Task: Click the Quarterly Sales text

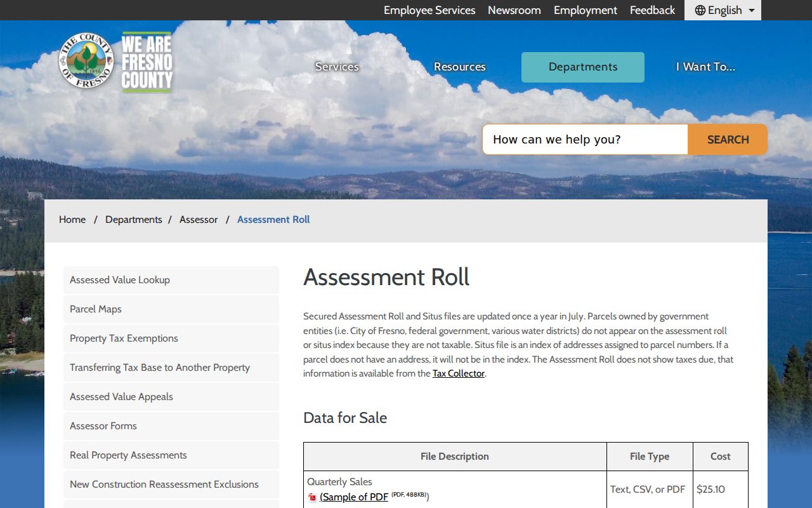Action: tap(339, 482)
